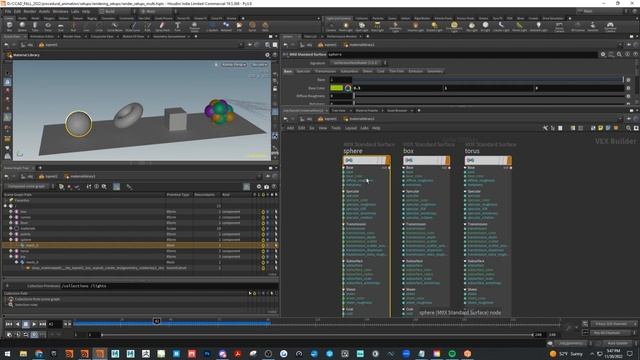Switch to the Material Palette pane tab
640x360 pixels.
click(367, 110)
